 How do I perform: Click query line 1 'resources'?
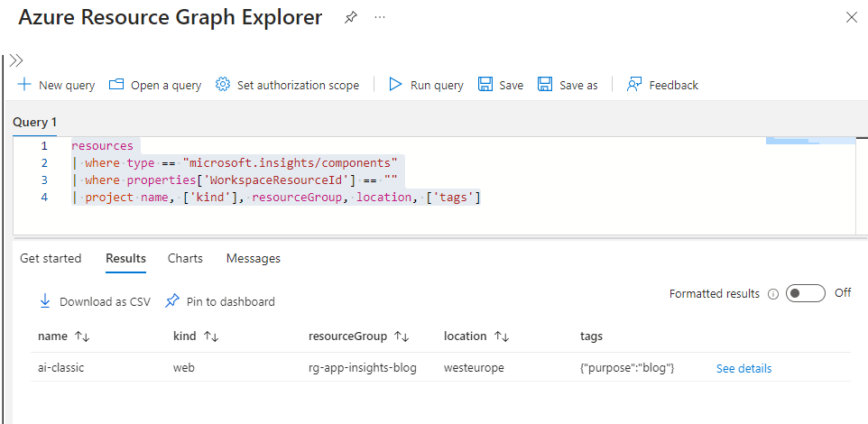103,146
